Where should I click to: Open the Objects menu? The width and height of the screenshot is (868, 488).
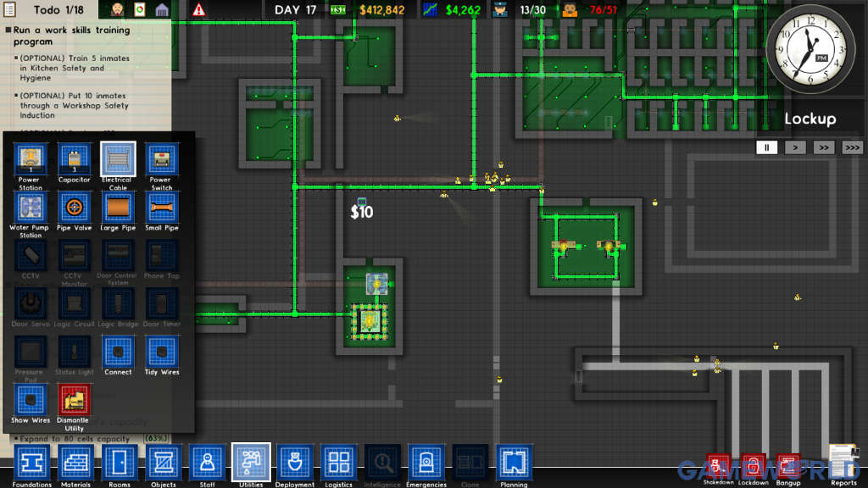(164, 463)
